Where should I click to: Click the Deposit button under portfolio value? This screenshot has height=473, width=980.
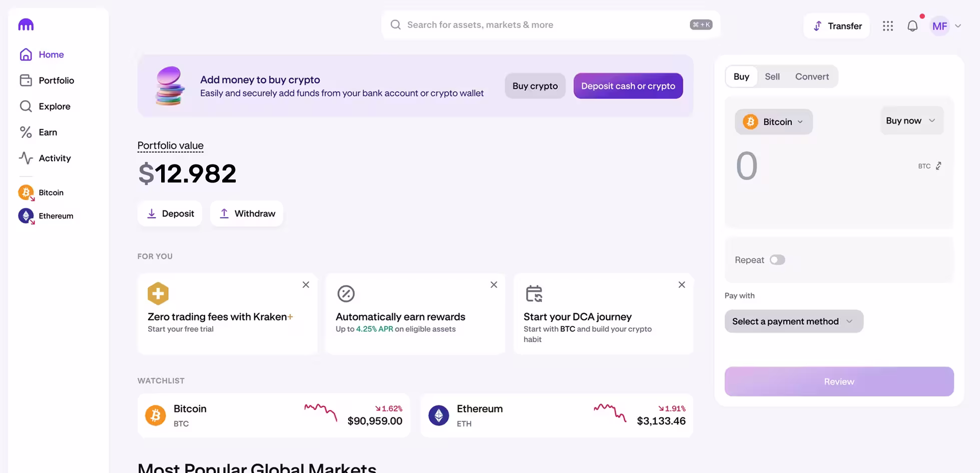[170, 213]
